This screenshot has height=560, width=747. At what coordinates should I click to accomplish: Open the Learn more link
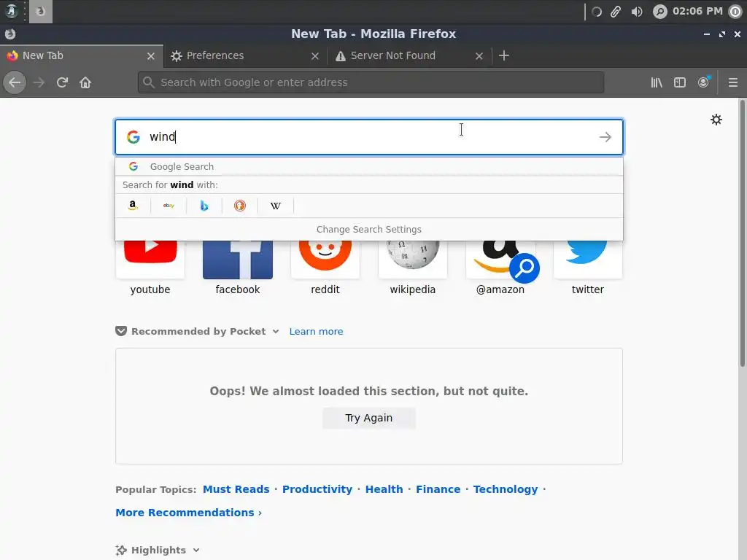[316, 332]
